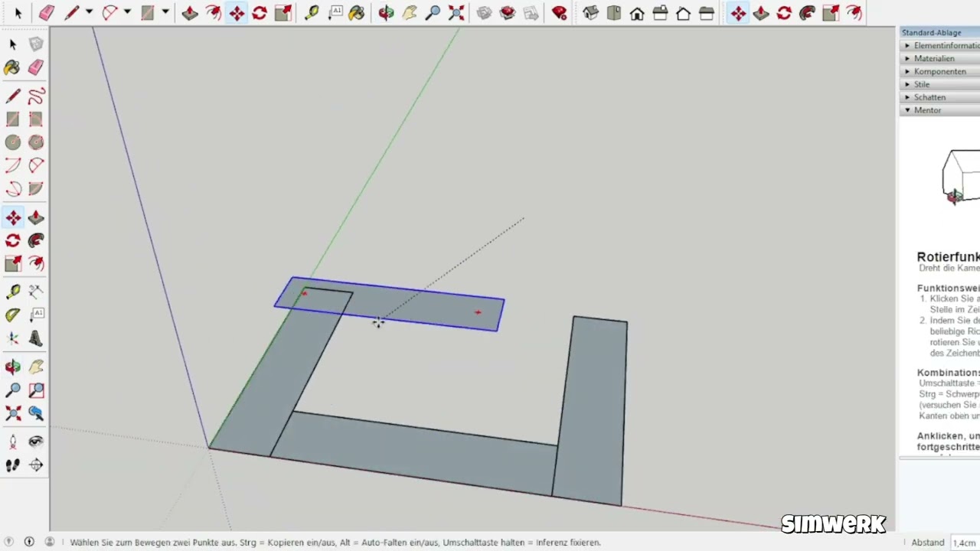This screenshot has height=551, width=980.
Task: Pick Follow Me tool in left palette
Action: tap(36, 241)
